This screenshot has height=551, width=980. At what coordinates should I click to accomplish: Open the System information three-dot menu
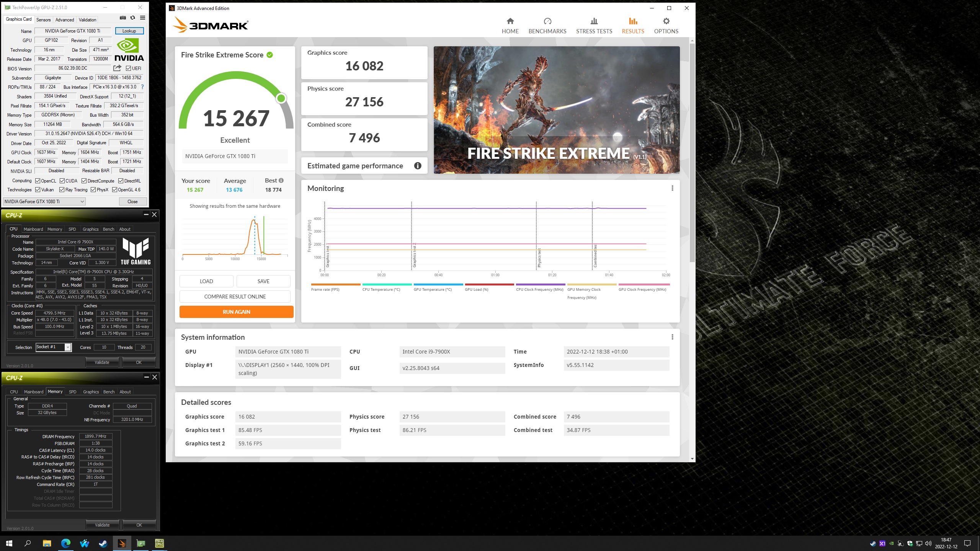tap(672, 337)
